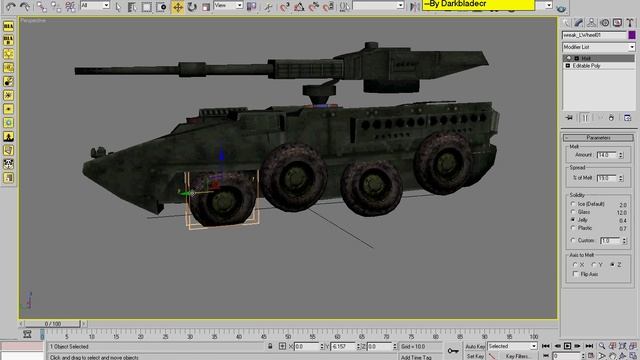Viewport: 640px width, 360px height.
Task: Toggle Show End Result icon
Action: [585, 118]
